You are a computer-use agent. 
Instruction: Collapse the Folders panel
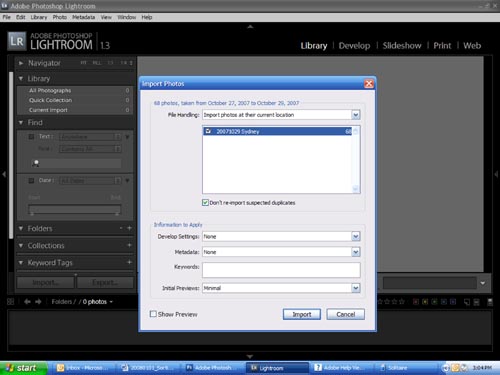point(21,228)
